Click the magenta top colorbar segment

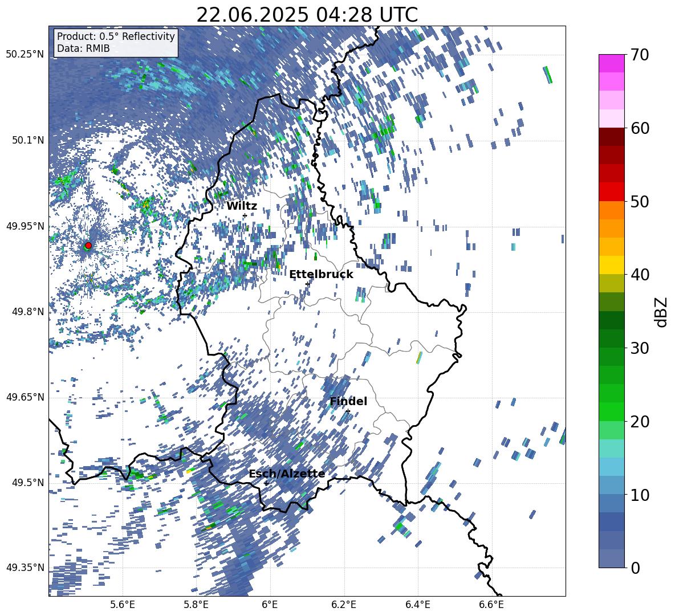pyautogui.click(x=611, y=64)
